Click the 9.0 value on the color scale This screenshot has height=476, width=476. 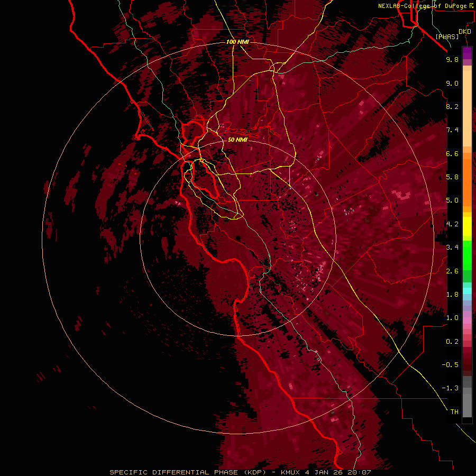tap(452, 83)
